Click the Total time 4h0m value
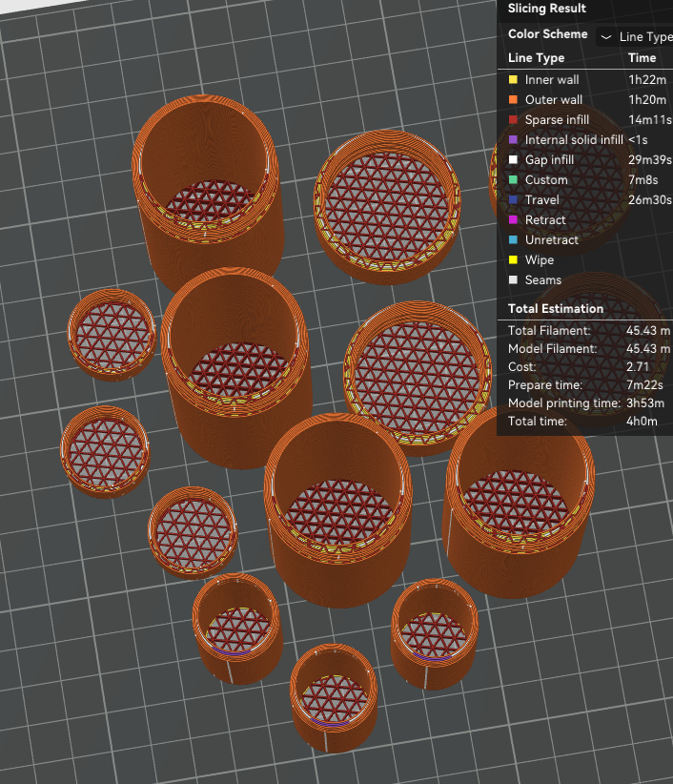Viewport: 673px width, 784px height. coord(642,421)
